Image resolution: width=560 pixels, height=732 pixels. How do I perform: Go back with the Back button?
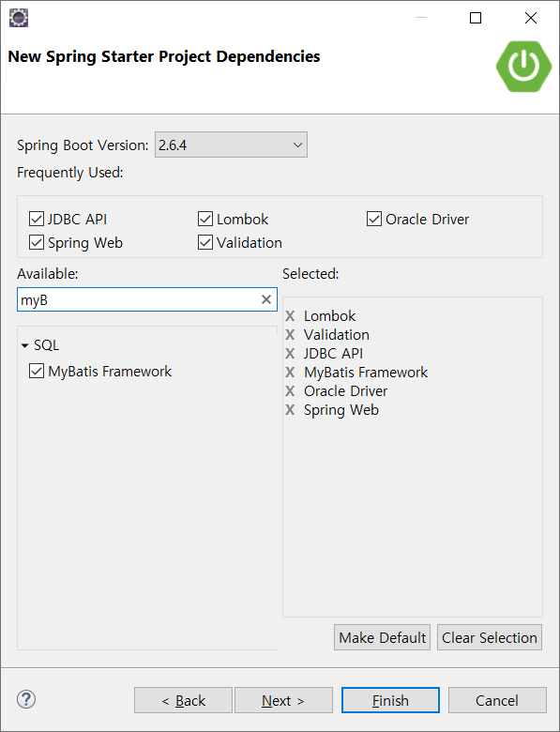(183, 700)
